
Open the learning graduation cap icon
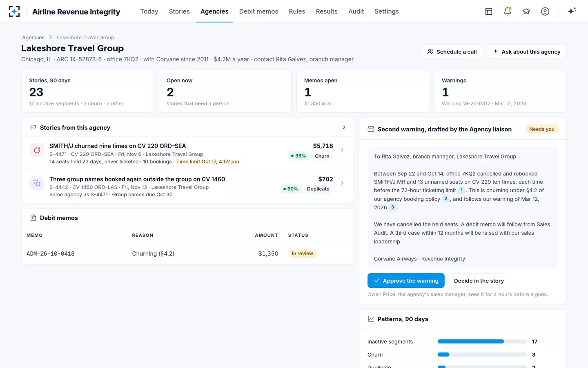pyautogui.click(x=526, y=11)
